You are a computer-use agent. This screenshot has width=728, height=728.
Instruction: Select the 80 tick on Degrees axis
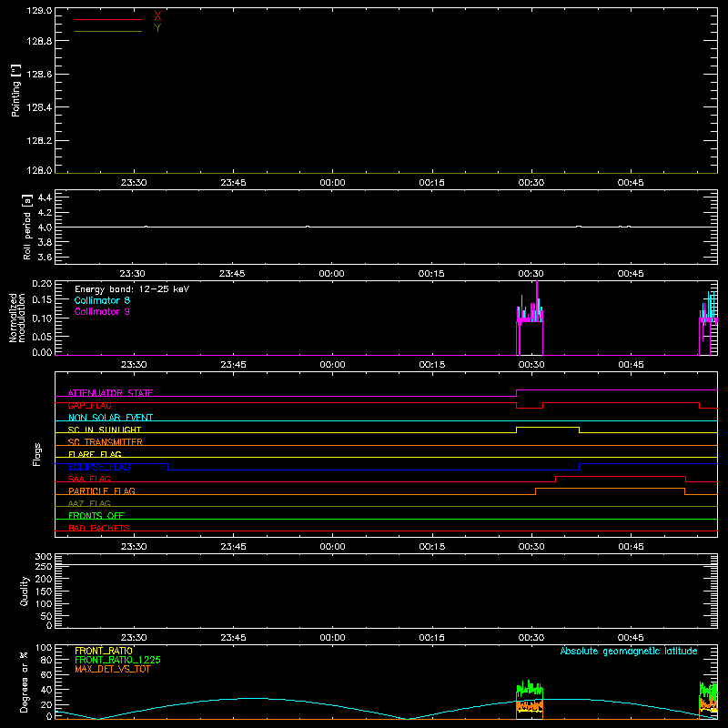coord(46,660)
